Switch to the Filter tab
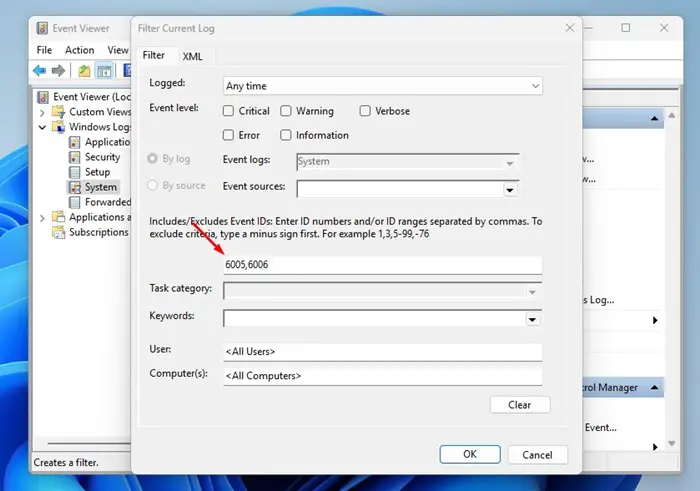Viewport: 700px width, 491px height. tap(154, 55)
